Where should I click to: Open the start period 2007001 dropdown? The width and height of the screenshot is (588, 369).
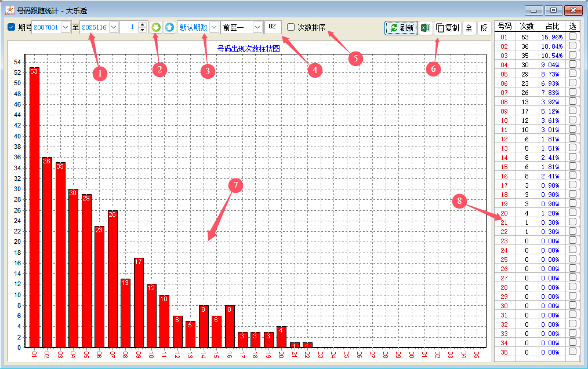(65, 27)
